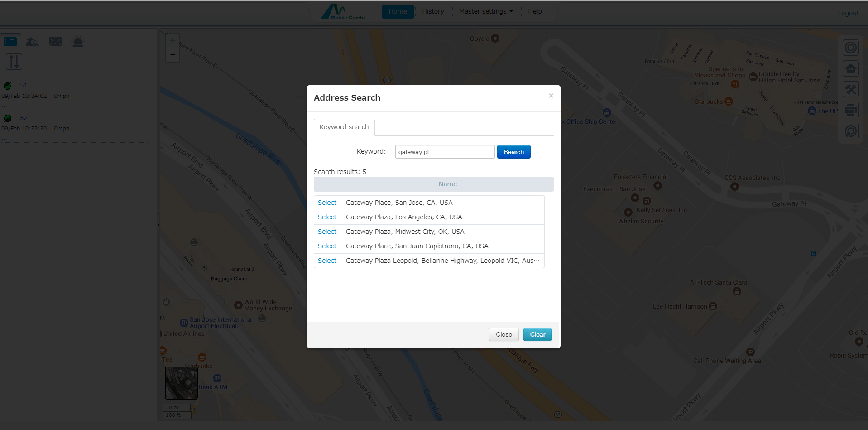The height and width of the screenshot is (430, 868).
Task: Click the sort order arrows icon
Action: click(x=14, y=62)
